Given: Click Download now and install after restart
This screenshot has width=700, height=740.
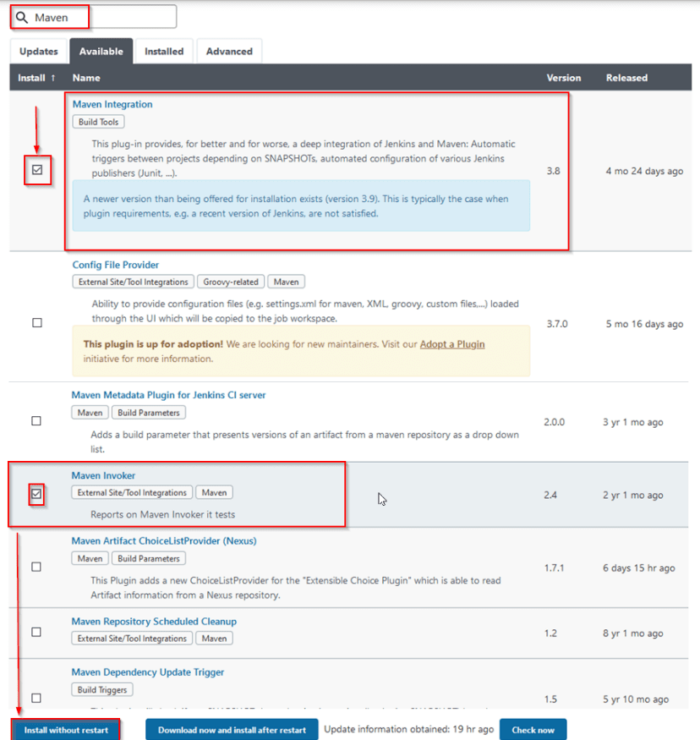Looking at the screenshot, I should pyautogui.click(x=232, y=730).
